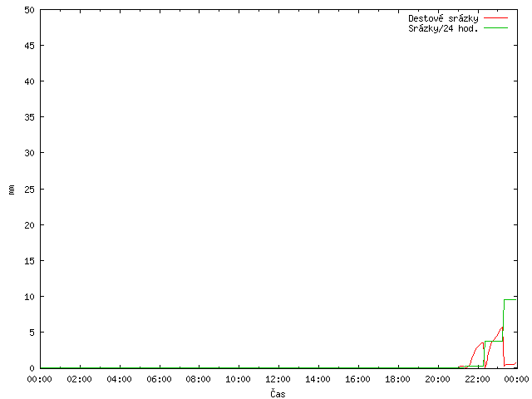This screenshot has height=399, width=532.
Task: Click the 06:00 time label
Action: (159, 379)
